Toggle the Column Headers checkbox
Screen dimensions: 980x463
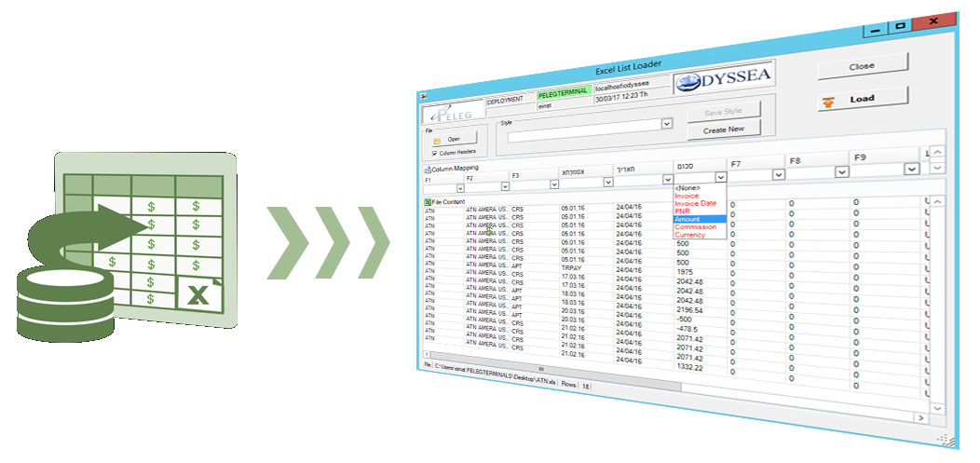pos(435,153)
